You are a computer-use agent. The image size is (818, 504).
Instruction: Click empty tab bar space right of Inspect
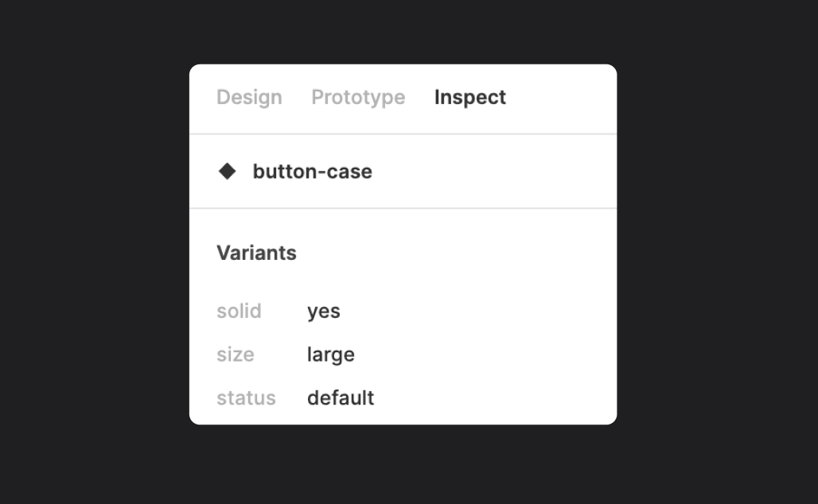click(x=561, y=97)
